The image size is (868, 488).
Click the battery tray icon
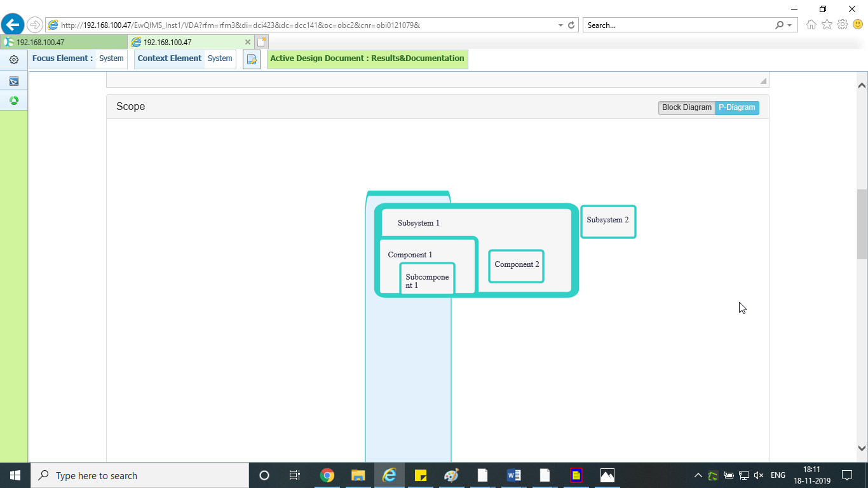click(729, 475)
